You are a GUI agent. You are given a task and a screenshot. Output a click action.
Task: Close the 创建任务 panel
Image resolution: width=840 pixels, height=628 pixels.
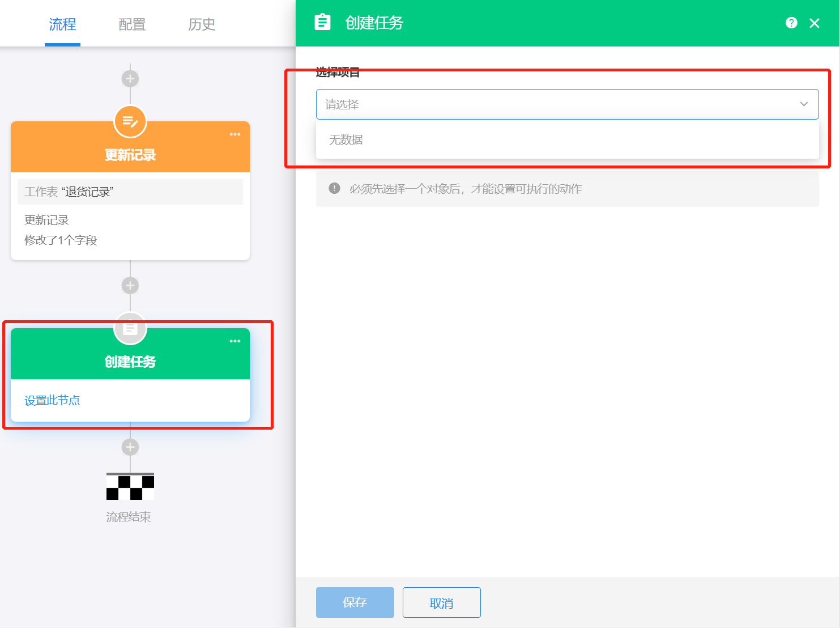coord(814,23)
